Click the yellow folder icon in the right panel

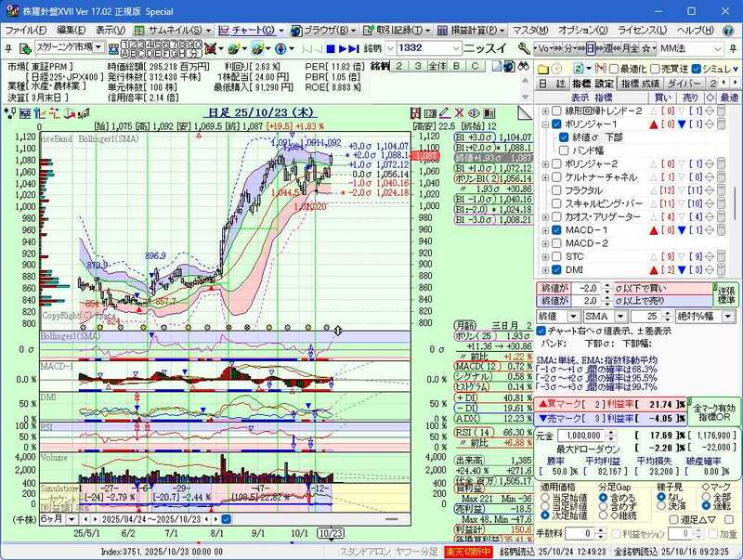pyautogui.click(x=542, y=68)
